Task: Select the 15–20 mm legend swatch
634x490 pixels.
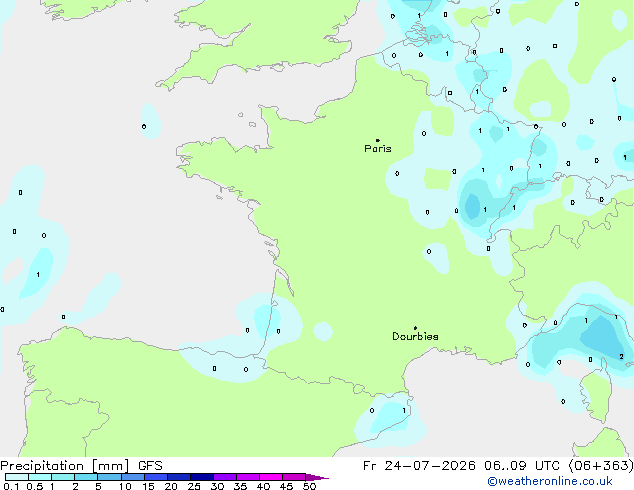Action: coord(156,477)
